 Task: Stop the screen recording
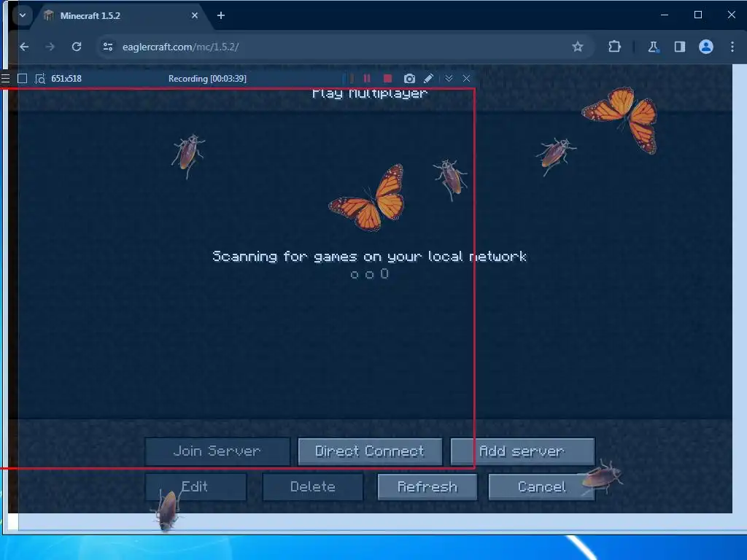click(x=387, y=79)
